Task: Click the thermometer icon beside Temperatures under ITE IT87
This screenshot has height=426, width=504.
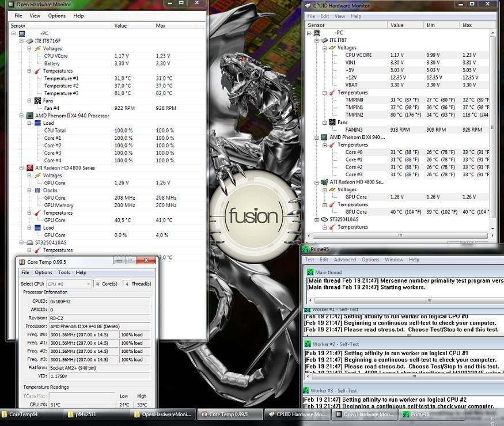Action: pos(332,93)
